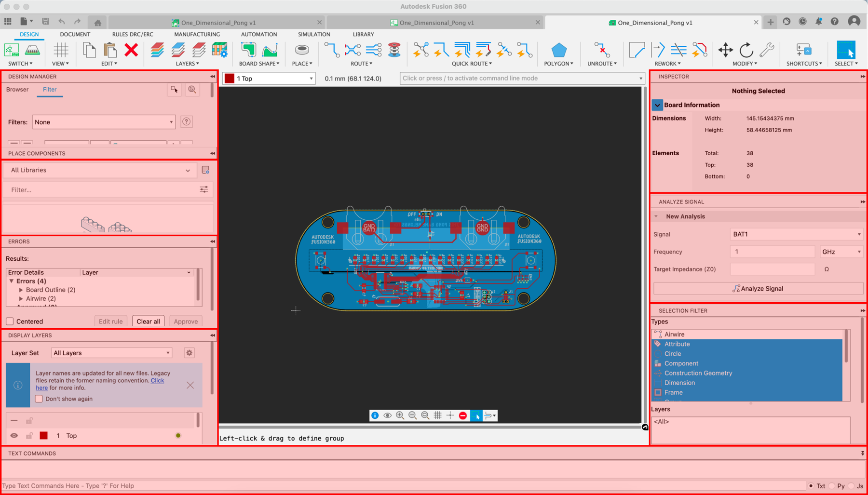The width and height of the screenshot is (868, 495).
Task: Check Don't show again checkbox
Action: [x=39, y=399]
